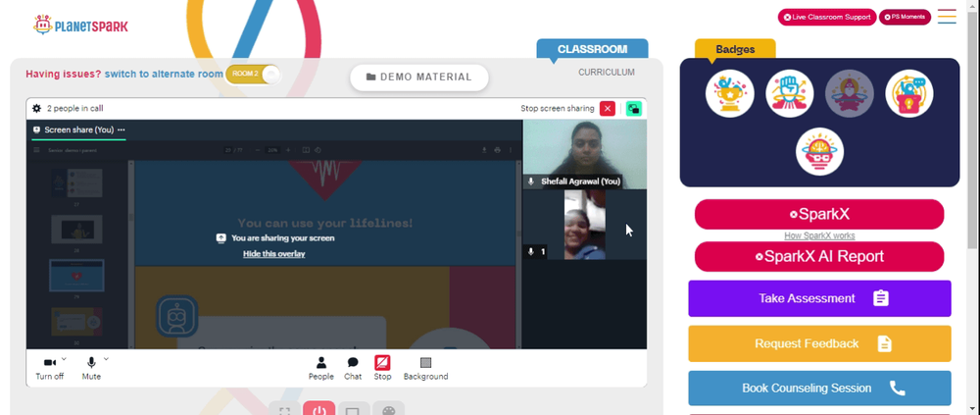The height and width of the screenshot is (415, 980).
Task: Open PS Moments button
Action: 905,17
